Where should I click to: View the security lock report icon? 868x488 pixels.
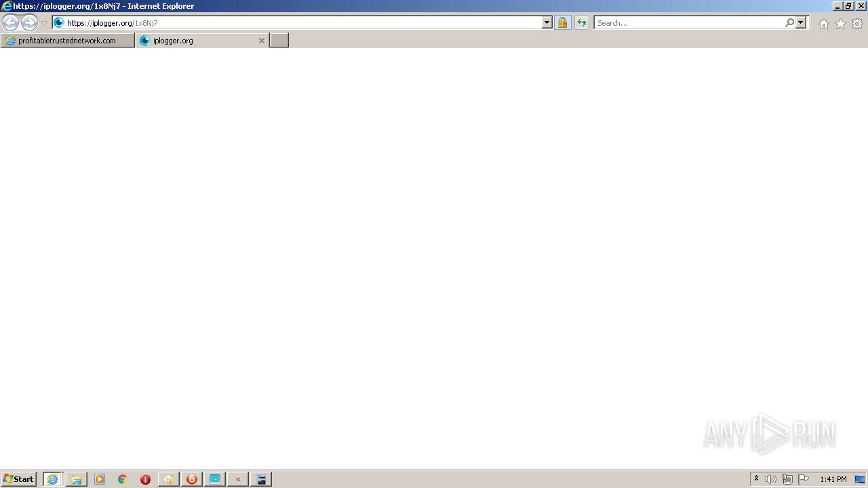(x=562, y=23)
